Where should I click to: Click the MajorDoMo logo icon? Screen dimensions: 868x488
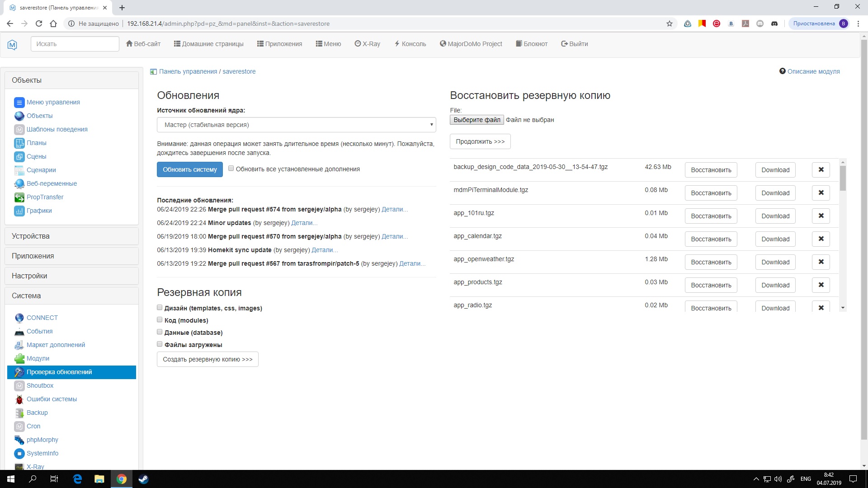pos(12,44)
